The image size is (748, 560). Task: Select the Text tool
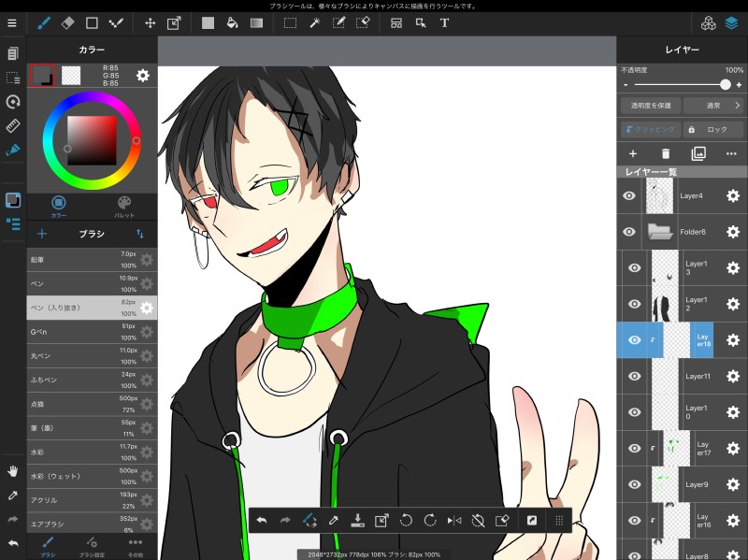pyautogui.click(x=444, y=22)
